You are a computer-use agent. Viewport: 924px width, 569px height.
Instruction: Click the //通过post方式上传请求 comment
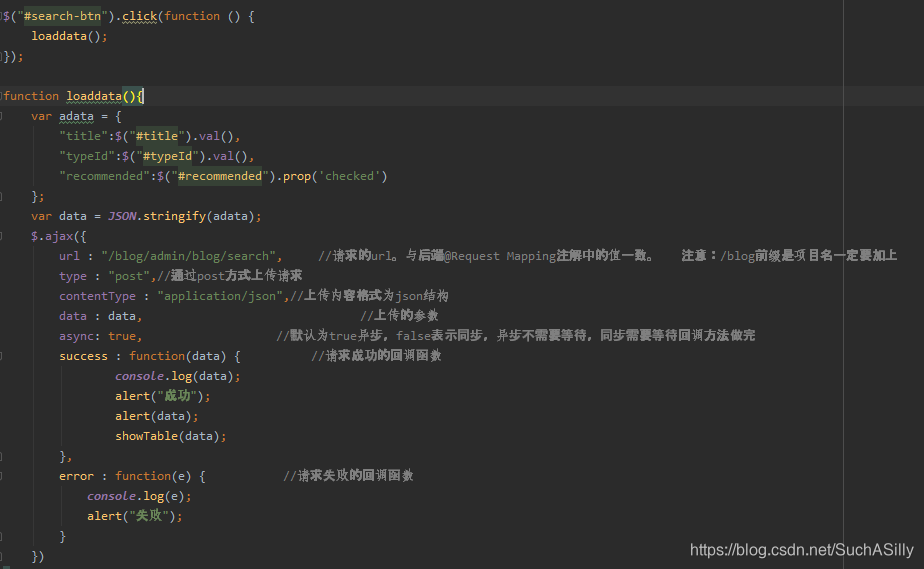tap(229, 276)
